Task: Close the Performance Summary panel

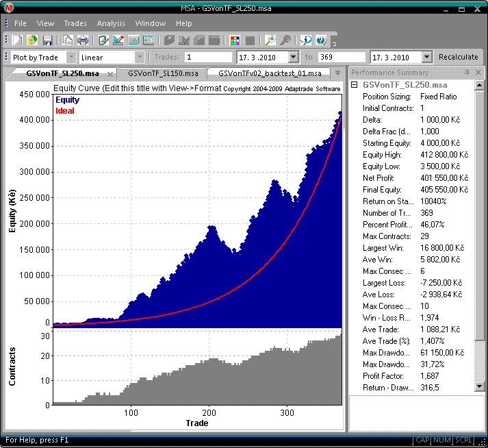Action: pos(478,73)
